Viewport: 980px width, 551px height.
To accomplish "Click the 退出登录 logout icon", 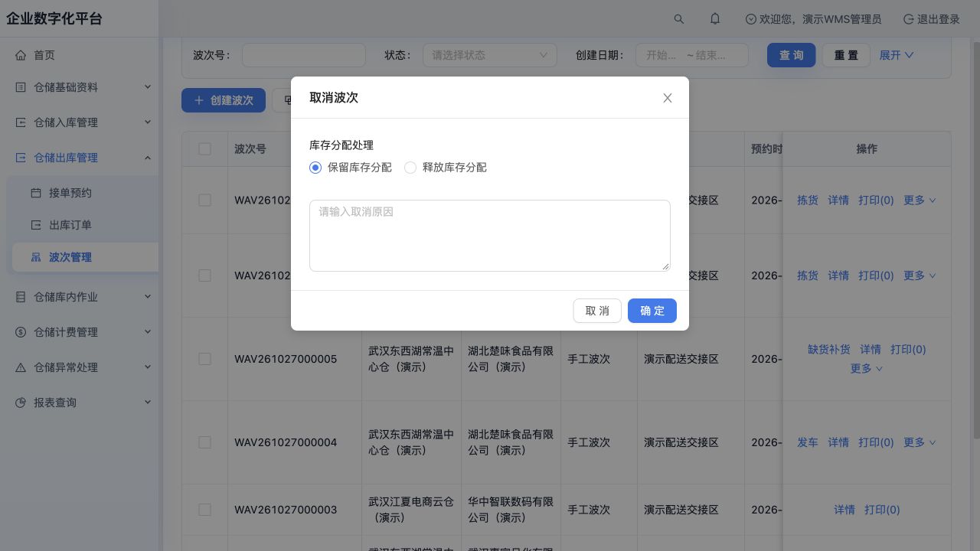I will coord(909,19).
